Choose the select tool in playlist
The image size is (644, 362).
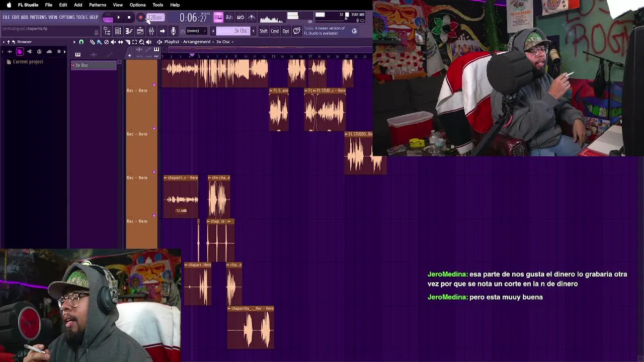pyautogui.click(x=134, y=42)
